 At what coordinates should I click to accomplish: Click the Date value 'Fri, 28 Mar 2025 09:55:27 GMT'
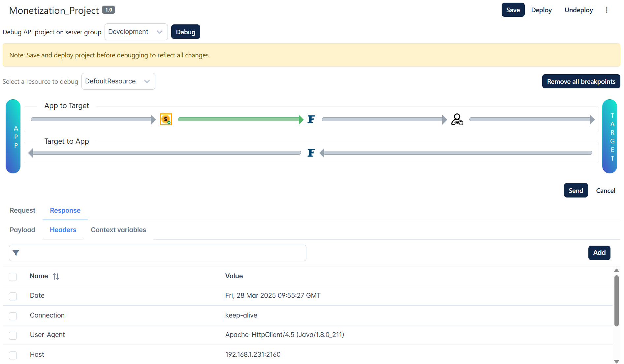(273, 295)
